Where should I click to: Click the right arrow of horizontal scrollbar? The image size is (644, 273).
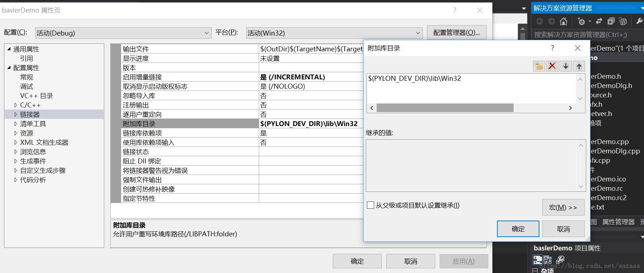tap(570, 108)
